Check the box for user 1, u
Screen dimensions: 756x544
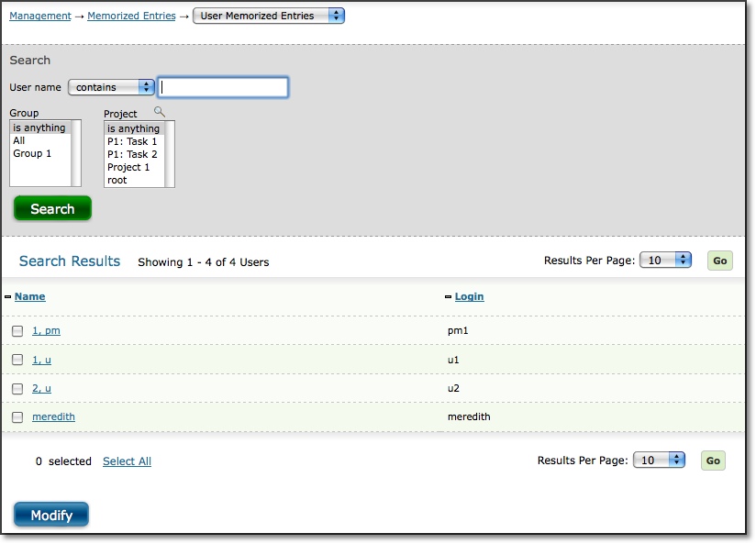tap(17, 360)
